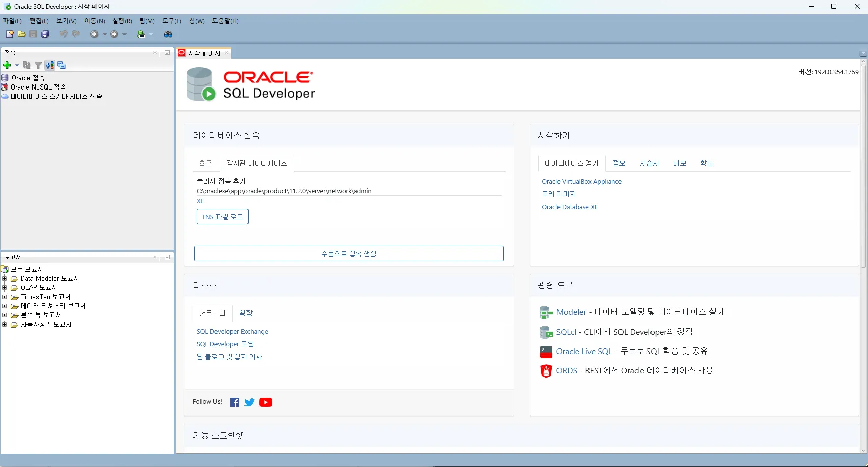Expand the Data Modeler 보고서 node

point(4,279)
